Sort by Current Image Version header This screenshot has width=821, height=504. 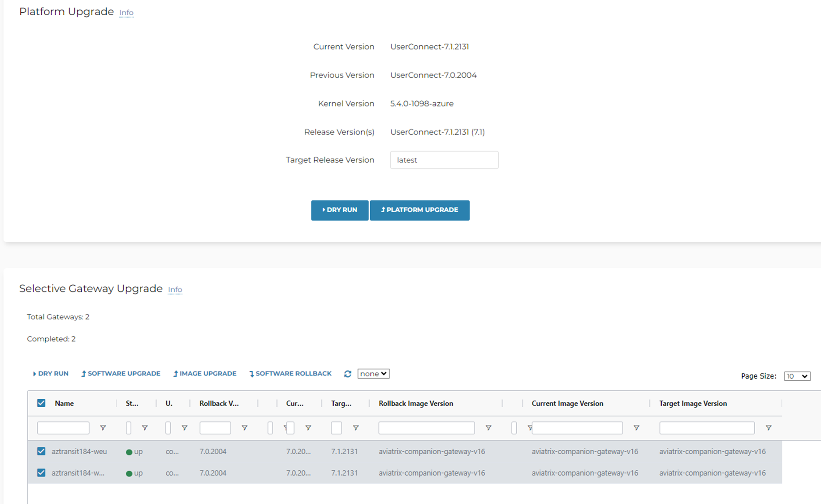tap(567, 403)
